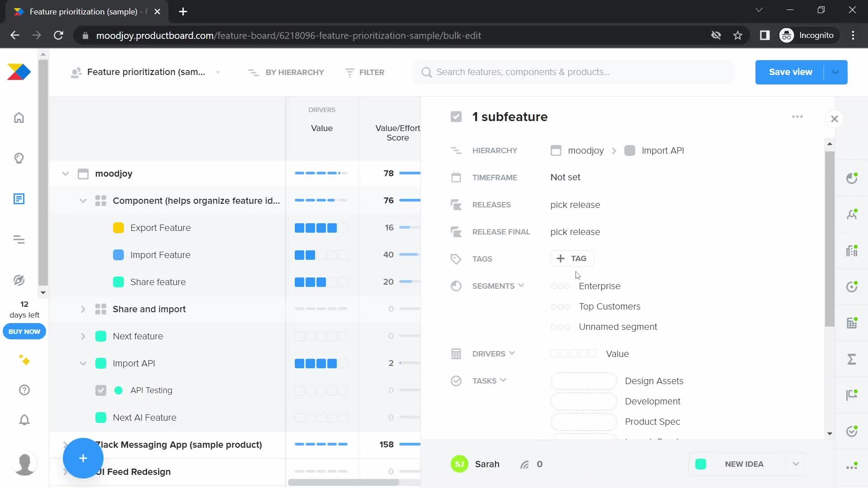Collapse the Component row
This screenshot has height=488, width=868.
tap(83, 201)
